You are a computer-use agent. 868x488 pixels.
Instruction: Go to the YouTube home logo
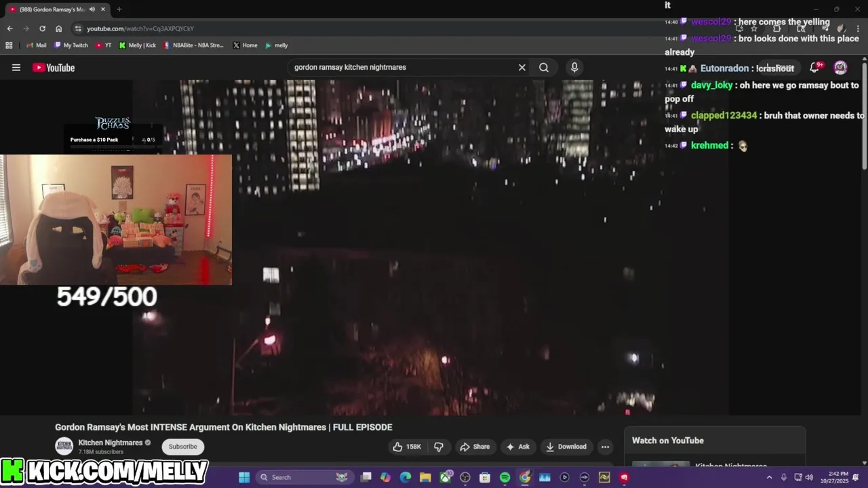(54, 67)
